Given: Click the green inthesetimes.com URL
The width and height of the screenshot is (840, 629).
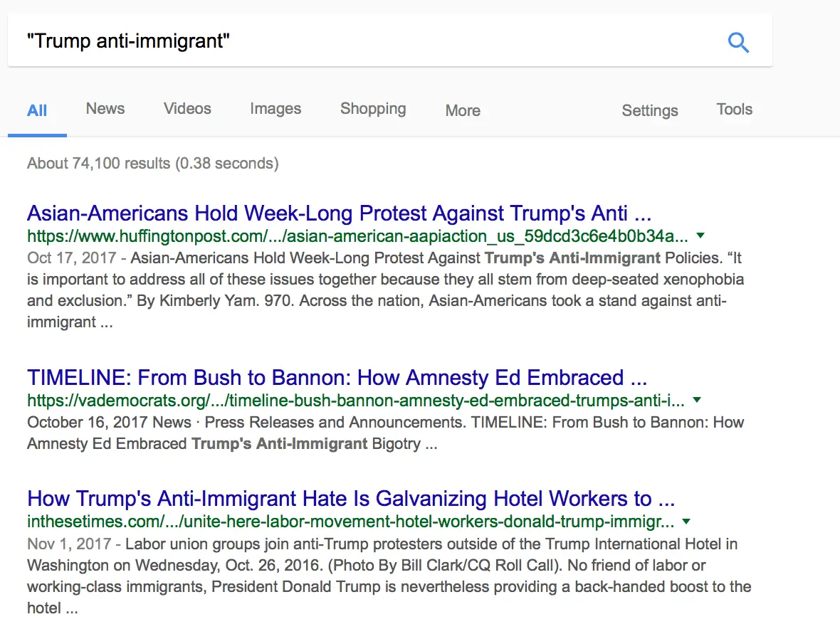Looking at the screenshot, I should pyautogui.click(x=350, y=522).
